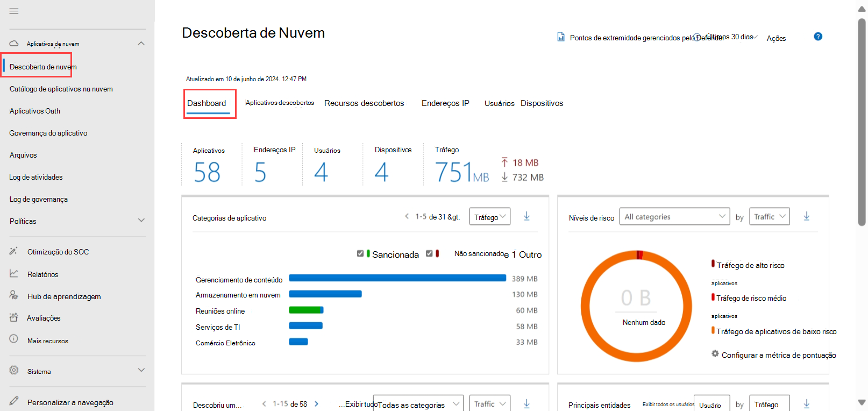Click the gear icon for scoring metric

tap(715, 354)
